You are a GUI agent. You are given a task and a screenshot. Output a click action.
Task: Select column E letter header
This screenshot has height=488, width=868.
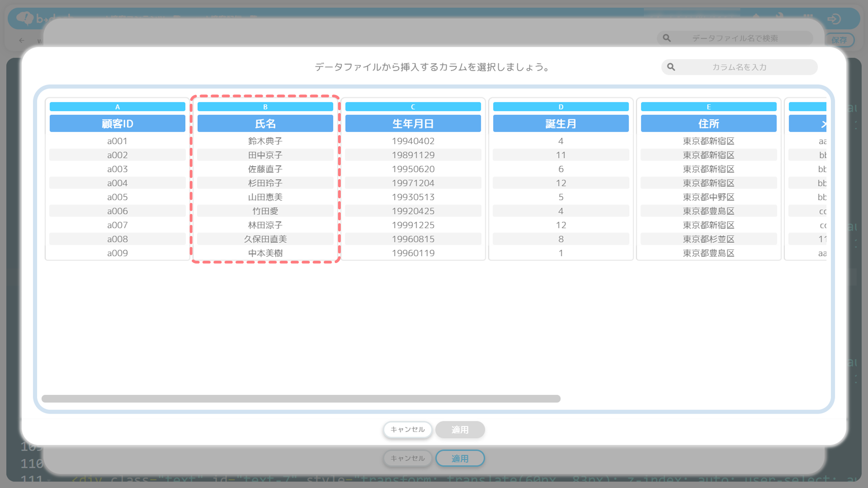click(x=709, y=107)
